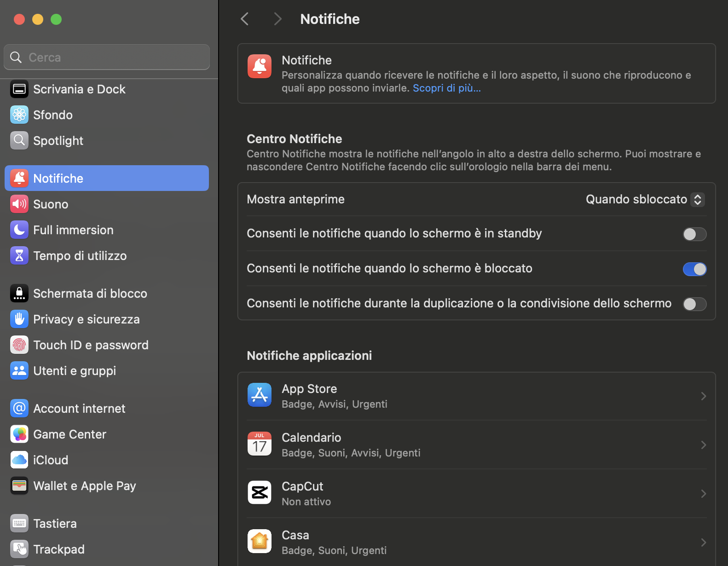Select Schermata di blocco in sidebar
The width and height of the screenshot is (728, 566).
tap(107, 294)
